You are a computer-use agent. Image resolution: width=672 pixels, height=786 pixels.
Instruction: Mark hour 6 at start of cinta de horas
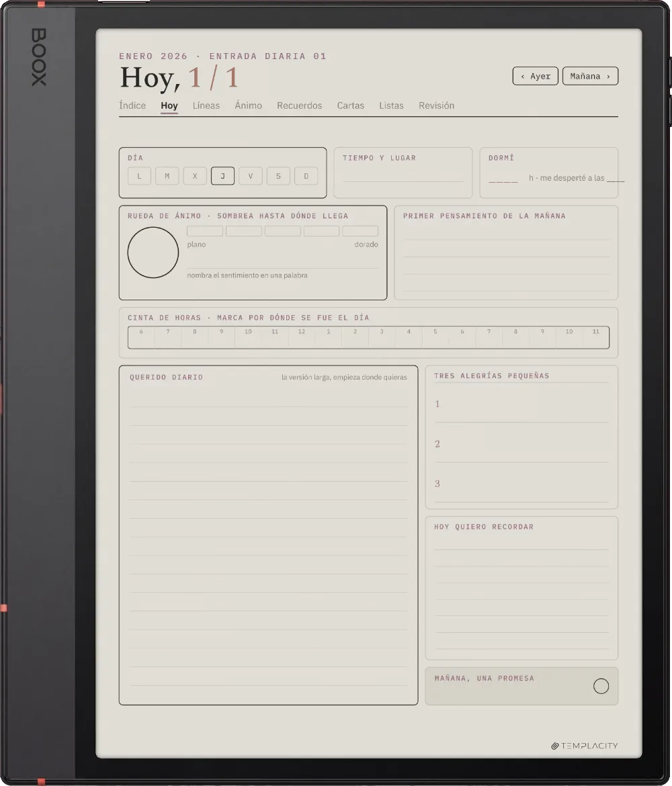[141, 337]
